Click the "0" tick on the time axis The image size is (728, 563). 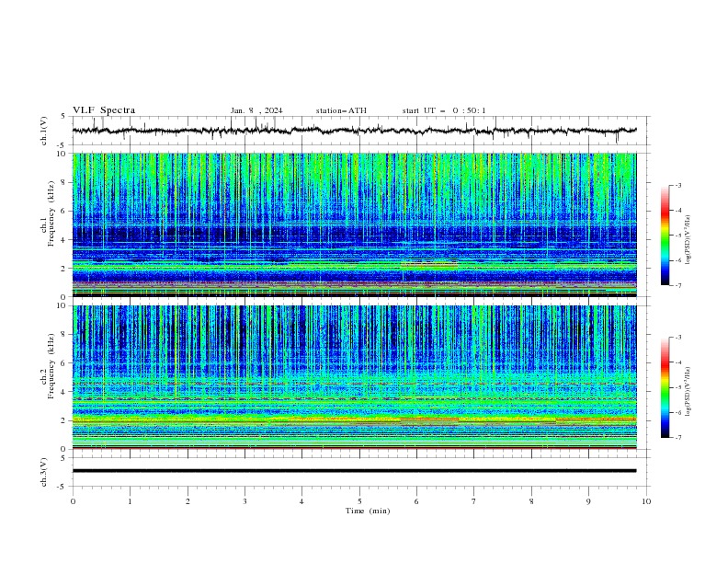73,501
